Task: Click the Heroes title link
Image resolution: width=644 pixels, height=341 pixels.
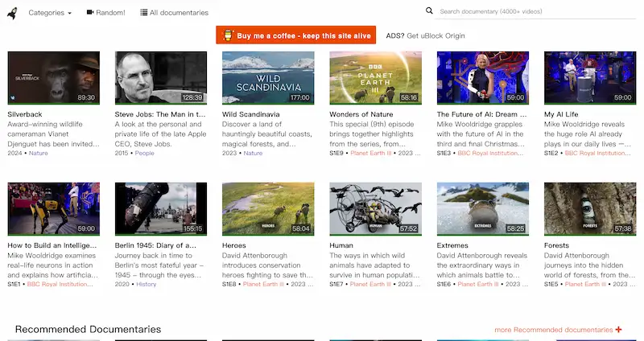Action: 234,245
